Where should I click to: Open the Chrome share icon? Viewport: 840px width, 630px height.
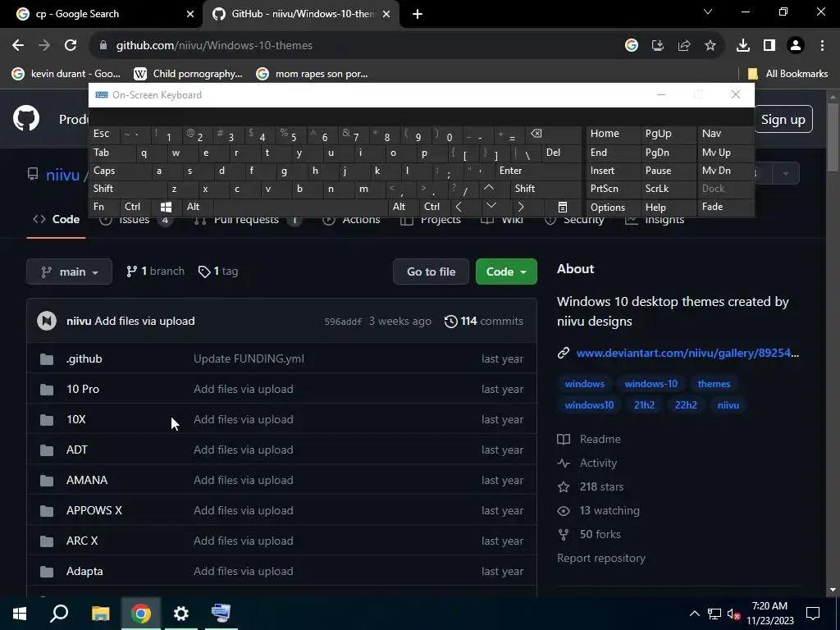684,46
